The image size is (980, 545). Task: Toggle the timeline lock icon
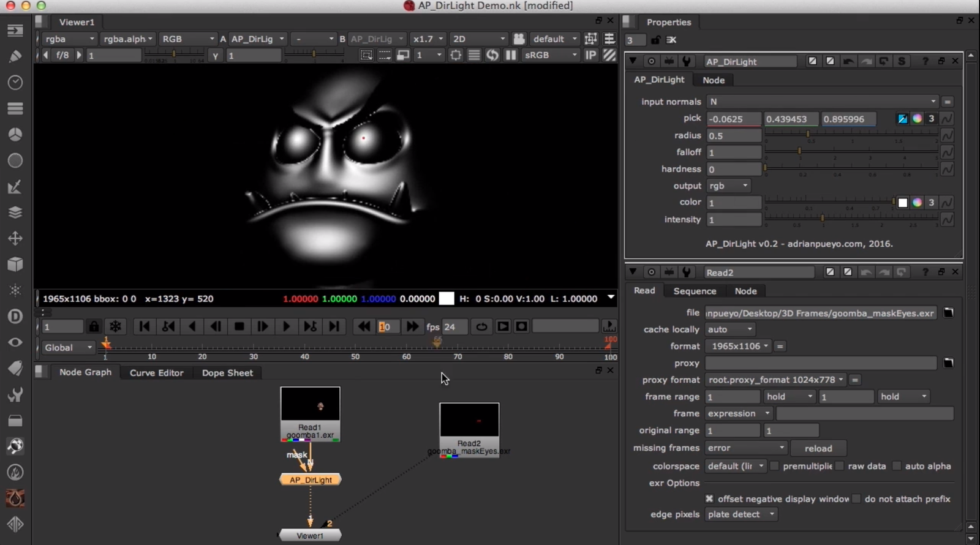(94, 326)
